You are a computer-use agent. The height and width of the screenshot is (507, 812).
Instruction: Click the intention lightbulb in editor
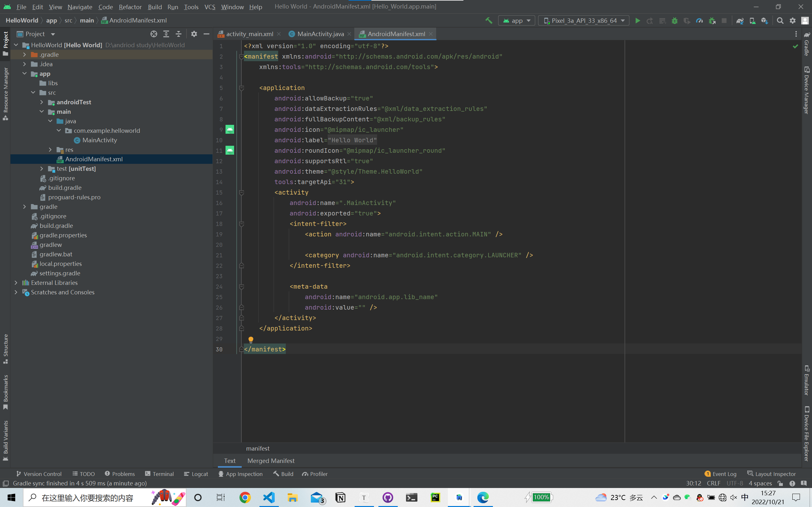(x=251, y=340)
